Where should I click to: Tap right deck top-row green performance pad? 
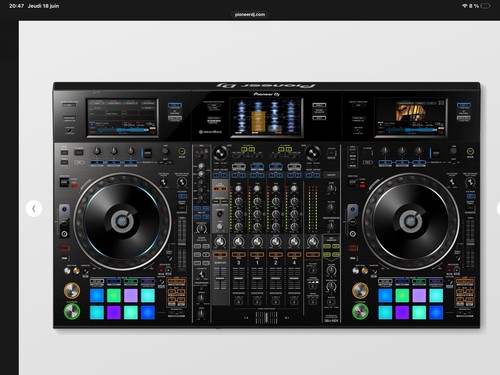tap(402, 295)
